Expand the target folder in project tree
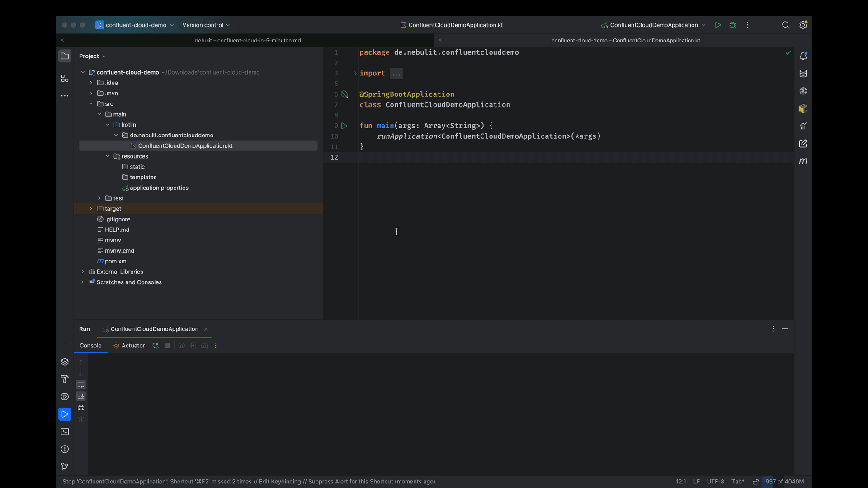868x488 pixels. pyautogui.click(x=90, y=208)
